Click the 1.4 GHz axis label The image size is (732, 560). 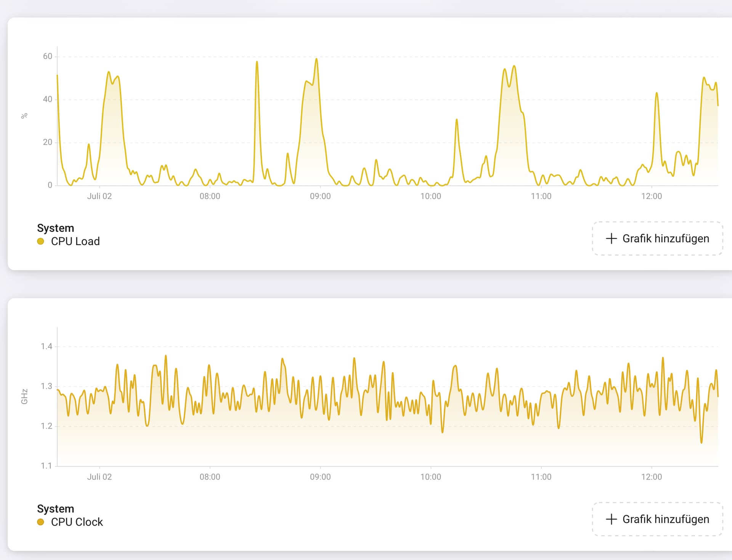47,347
